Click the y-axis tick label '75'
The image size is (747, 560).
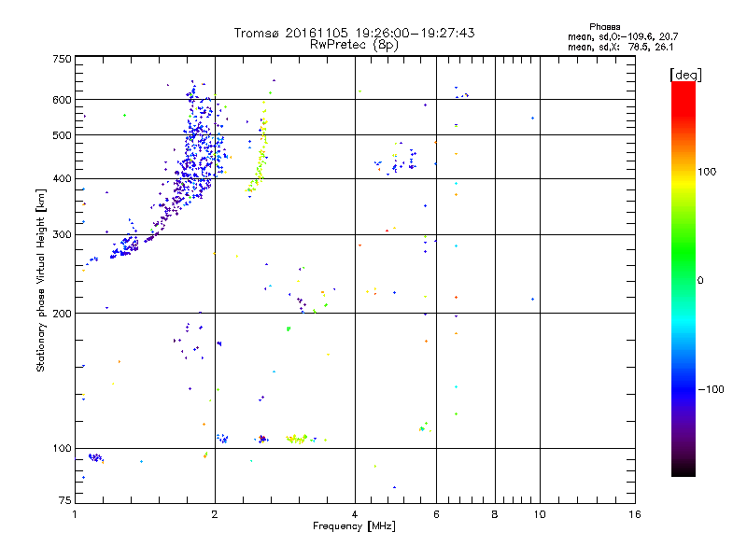point(65,500)
